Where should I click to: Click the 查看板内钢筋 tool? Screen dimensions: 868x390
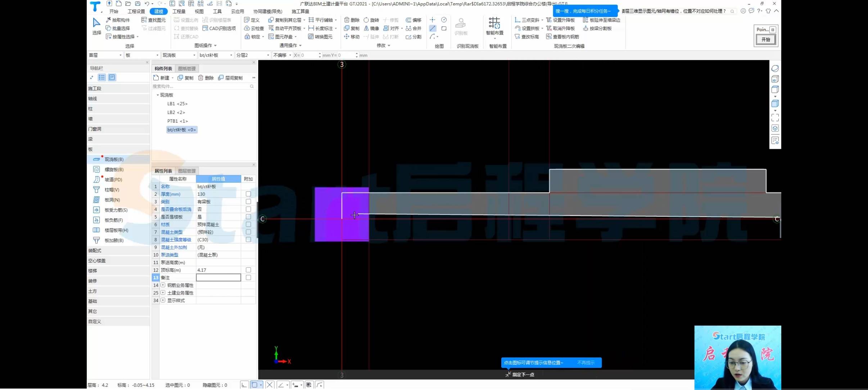click(x=562, y=36)
